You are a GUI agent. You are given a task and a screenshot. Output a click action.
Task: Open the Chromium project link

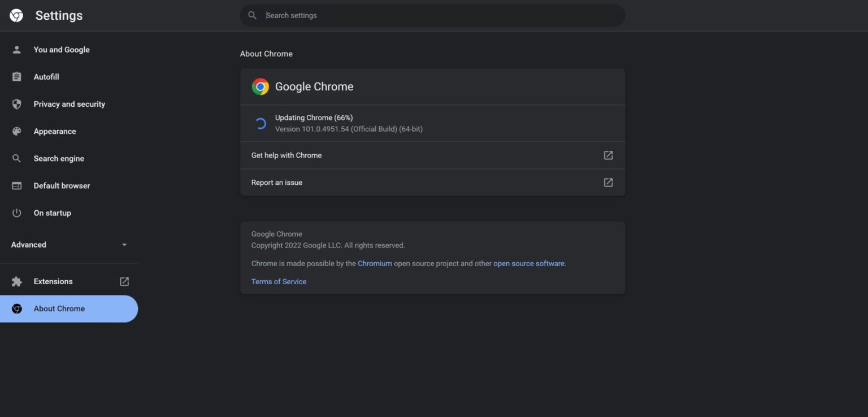click(x=375, y=263)
